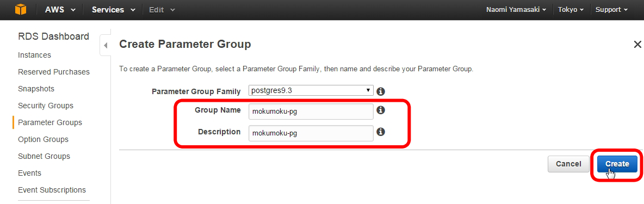Click the Create button

(x=617, y=164)
